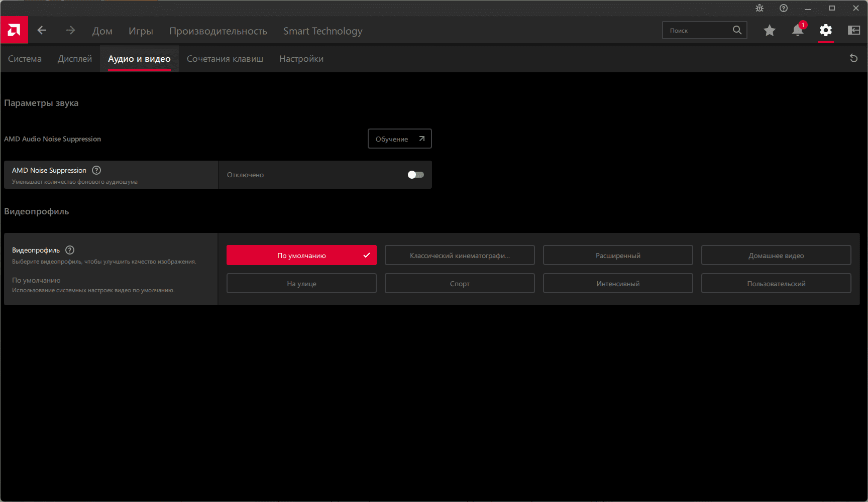Choose the Пользовательский video profile
The image size is (868, 502).
coord(776,283)
